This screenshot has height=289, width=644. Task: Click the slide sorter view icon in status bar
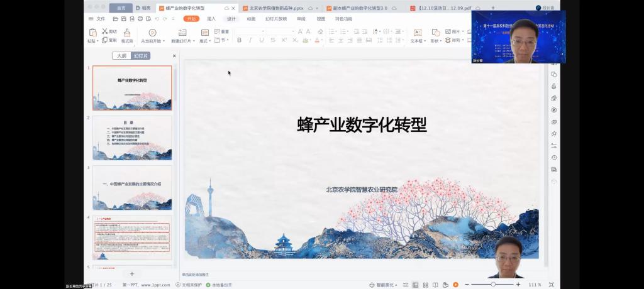[x=425, y=285]
